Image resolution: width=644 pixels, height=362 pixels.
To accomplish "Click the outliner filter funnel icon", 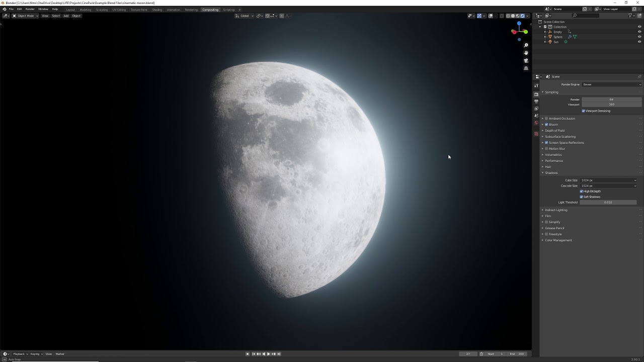I will 630,16.
